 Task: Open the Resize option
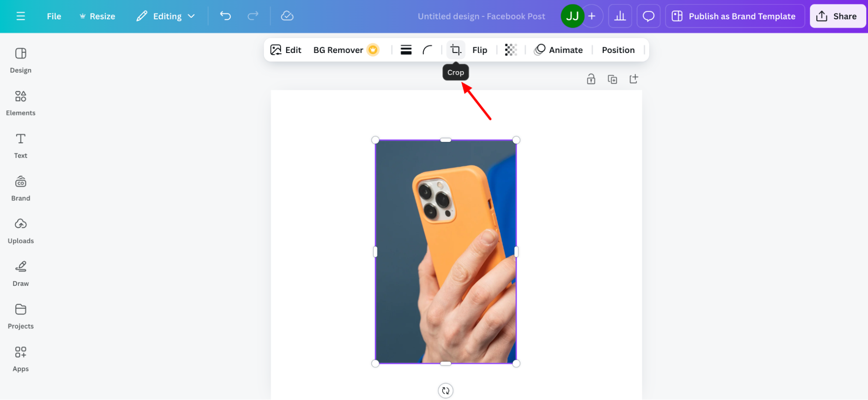click(97, 16)
